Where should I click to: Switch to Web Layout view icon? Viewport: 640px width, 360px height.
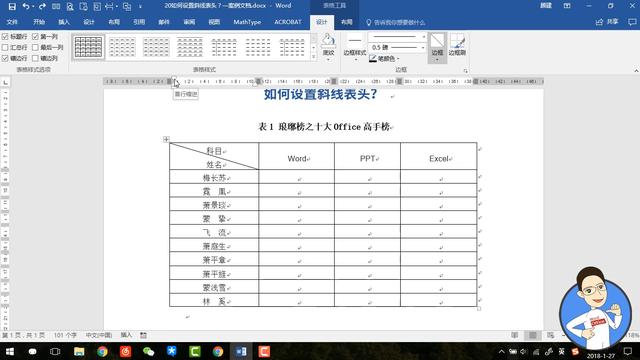(551, 335)
